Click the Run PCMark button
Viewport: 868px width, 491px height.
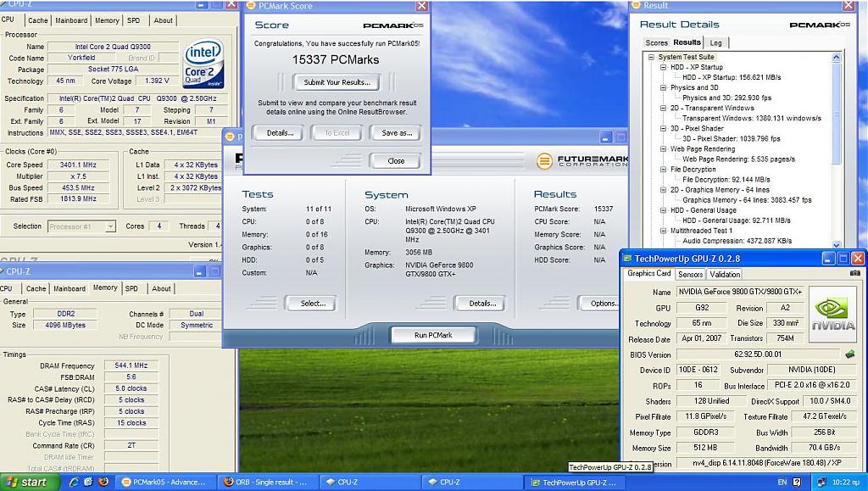(x=433, y=335)
